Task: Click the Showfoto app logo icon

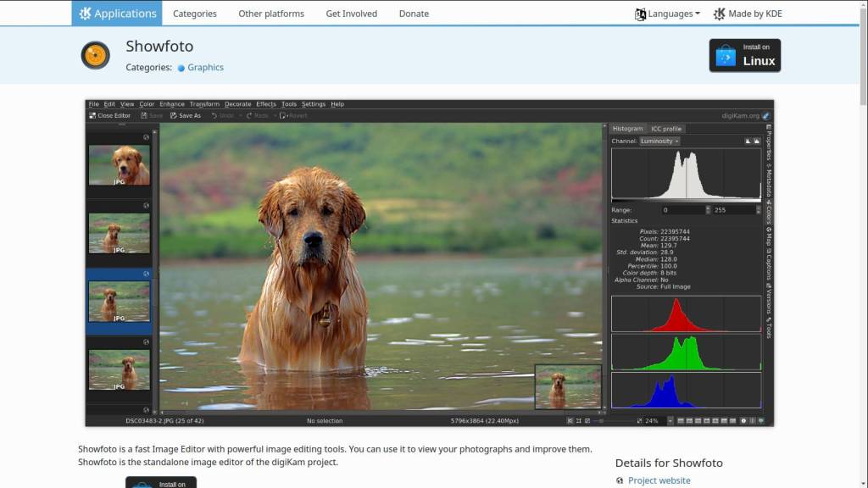Action: (x=95, y=55)
